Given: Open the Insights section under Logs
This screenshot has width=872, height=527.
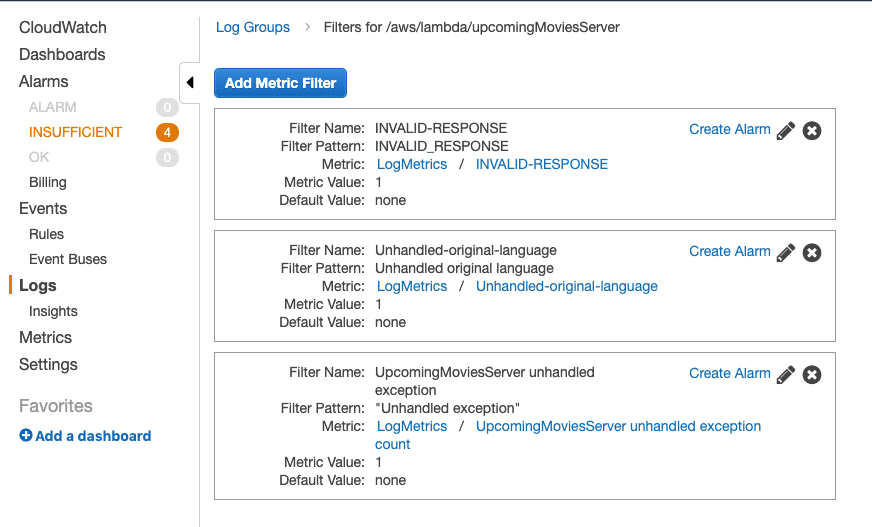Looking at the screenshot, I should (53, 311).
